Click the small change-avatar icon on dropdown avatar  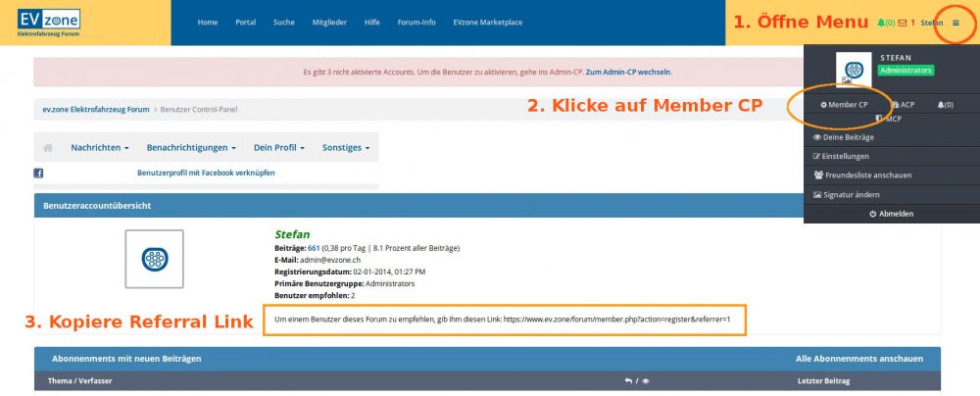[847, 80]
